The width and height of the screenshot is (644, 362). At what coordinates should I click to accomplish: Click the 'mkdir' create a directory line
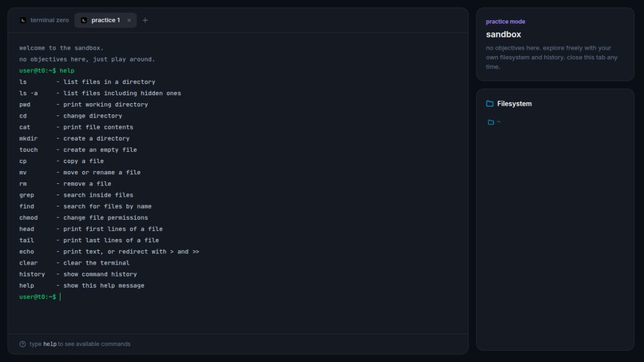tap(74, 138)
